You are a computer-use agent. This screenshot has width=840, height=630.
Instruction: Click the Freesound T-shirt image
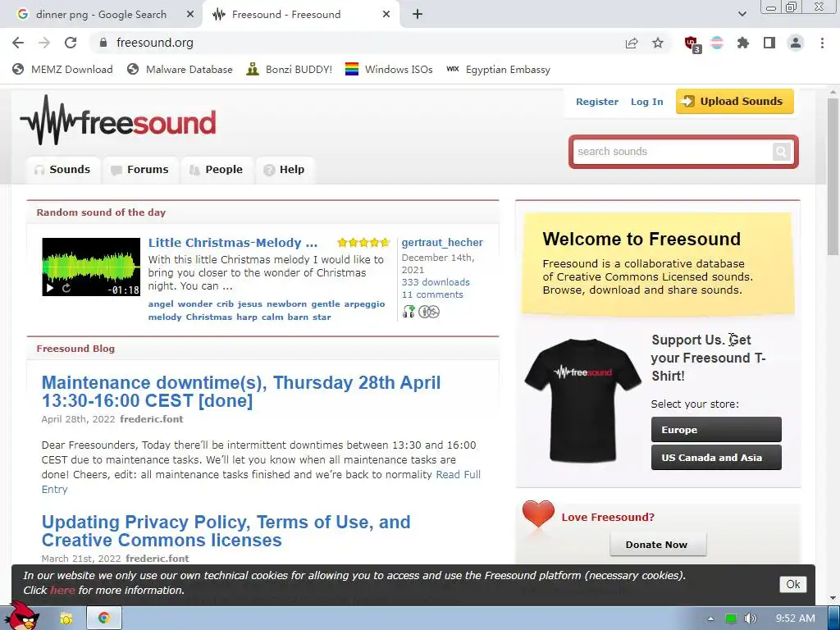click(582, 399)
